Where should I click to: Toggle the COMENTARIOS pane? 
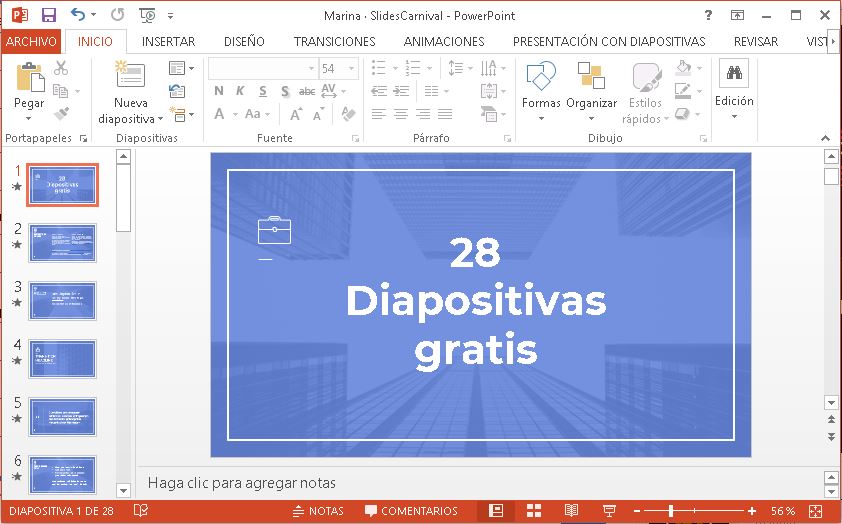[x=411, y=511]
